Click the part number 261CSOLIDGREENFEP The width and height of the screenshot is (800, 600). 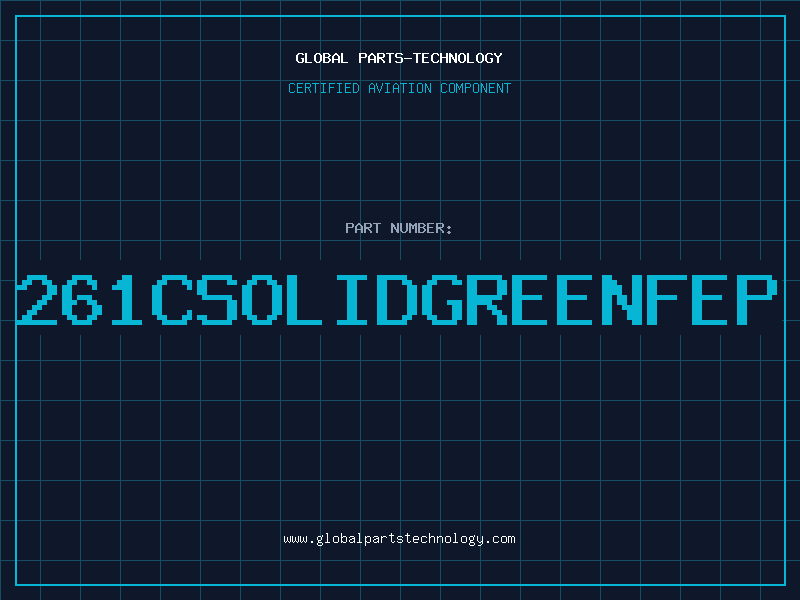(399, 299)
